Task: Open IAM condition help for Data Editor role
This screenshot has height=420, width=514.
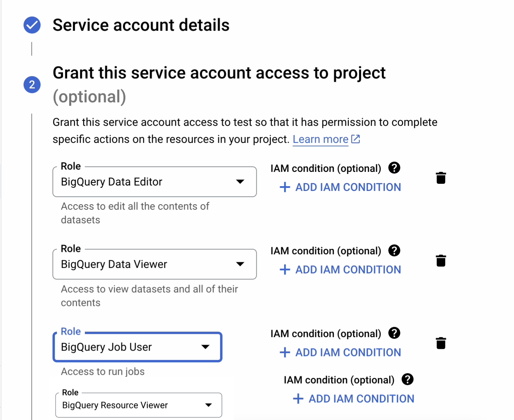Action: 394,168
